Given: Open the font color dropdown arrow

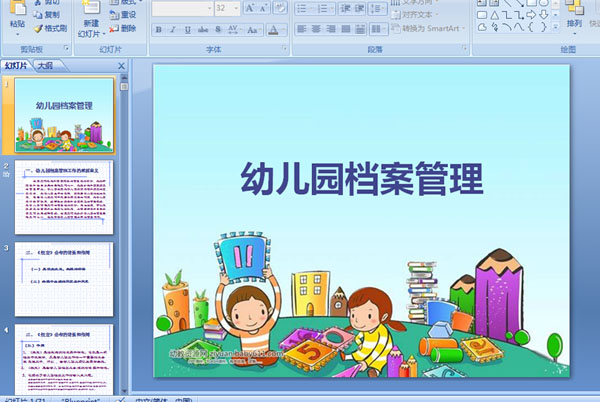Looking at the screenshot, I should [284, 29].
